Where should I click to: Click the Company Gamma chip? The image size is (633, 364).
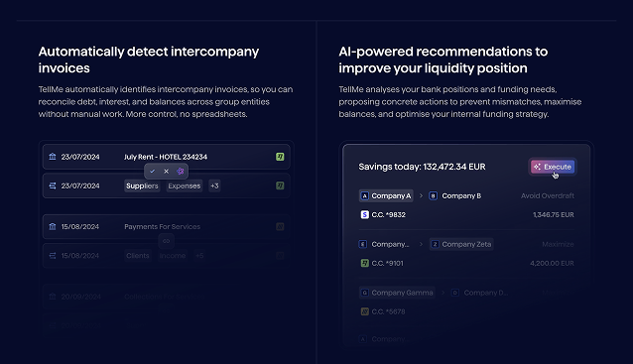pos(397,293)
